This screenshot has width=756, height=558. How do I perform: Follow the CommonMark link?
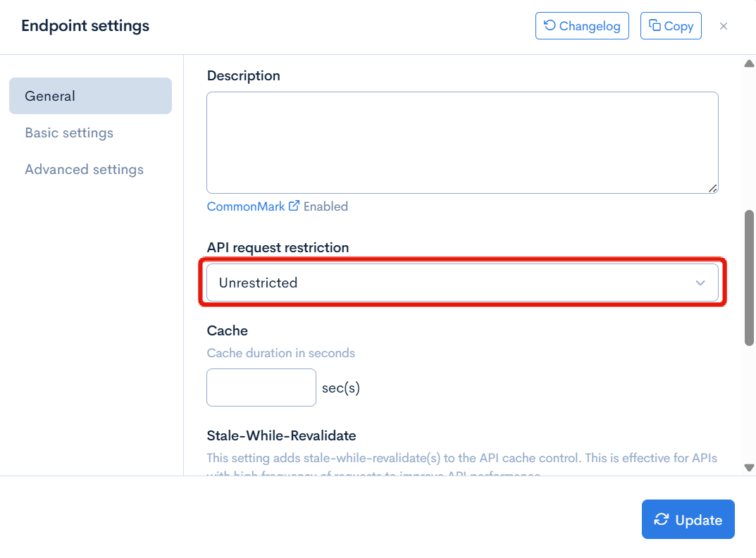246,206
